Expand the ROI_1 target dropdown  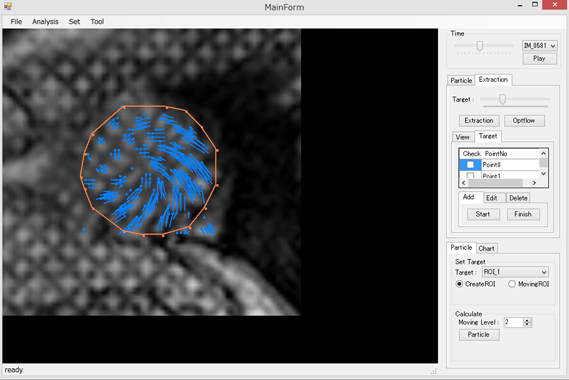pyautogui.click(x=515, y=272)
